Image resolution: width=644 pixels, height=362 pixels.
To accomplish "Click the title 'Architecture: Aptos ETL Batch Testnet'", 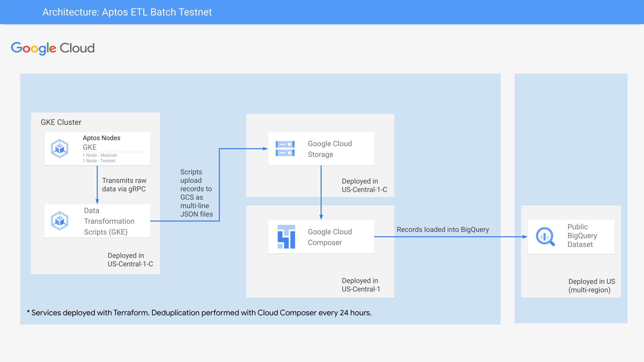I will coord(127,12).
